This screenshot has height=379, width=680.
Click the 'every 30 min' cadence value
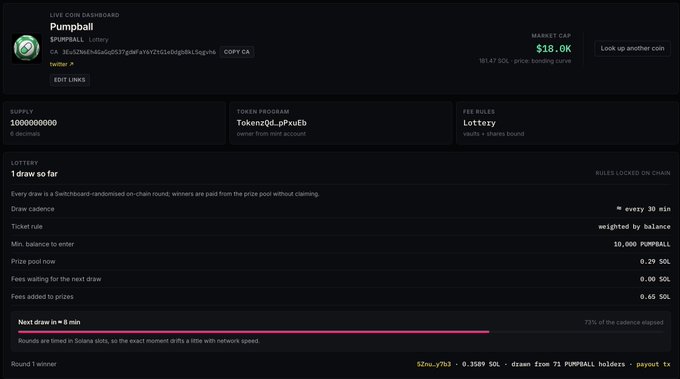click(x=644, y=209)
